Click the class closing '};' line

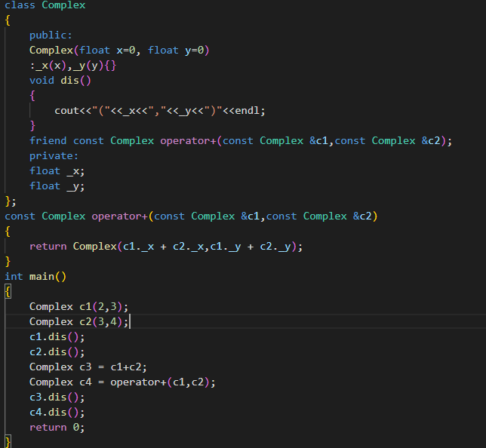11,201
